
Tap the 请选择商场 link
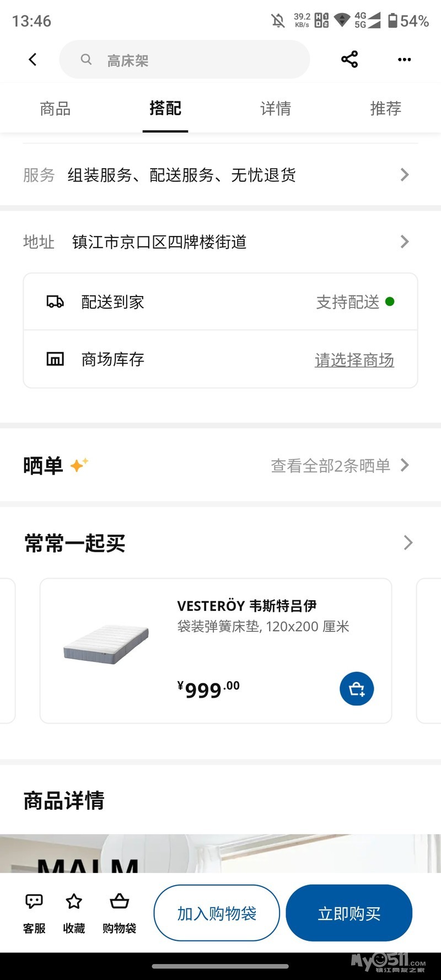click(x=354, y=360)
